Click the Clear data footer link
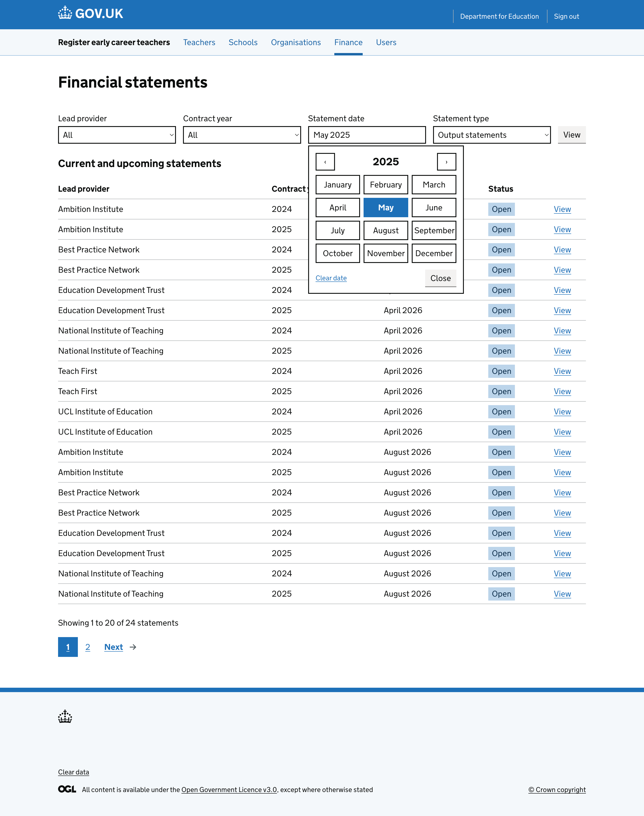This screenshot has height=816, width=644. 73,772
